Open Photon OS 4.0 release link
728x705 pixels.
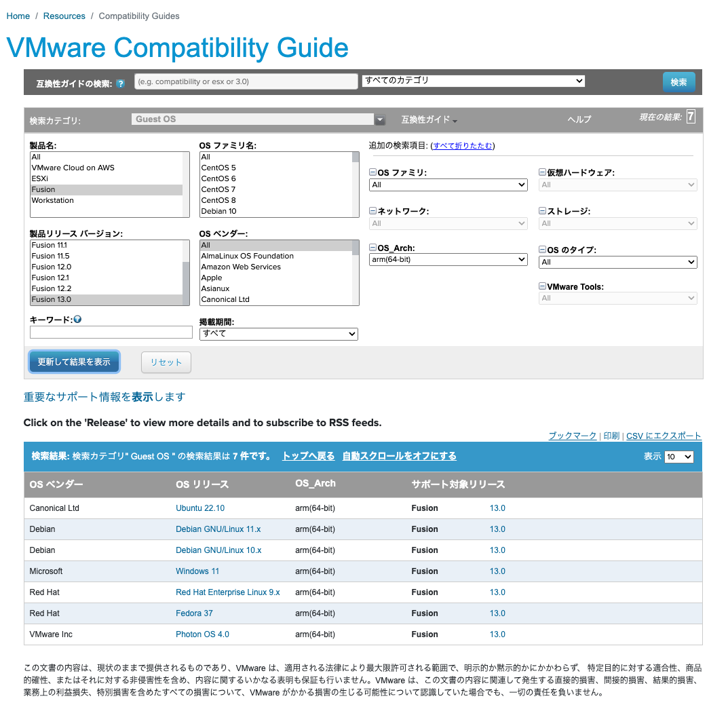(202, 634)
